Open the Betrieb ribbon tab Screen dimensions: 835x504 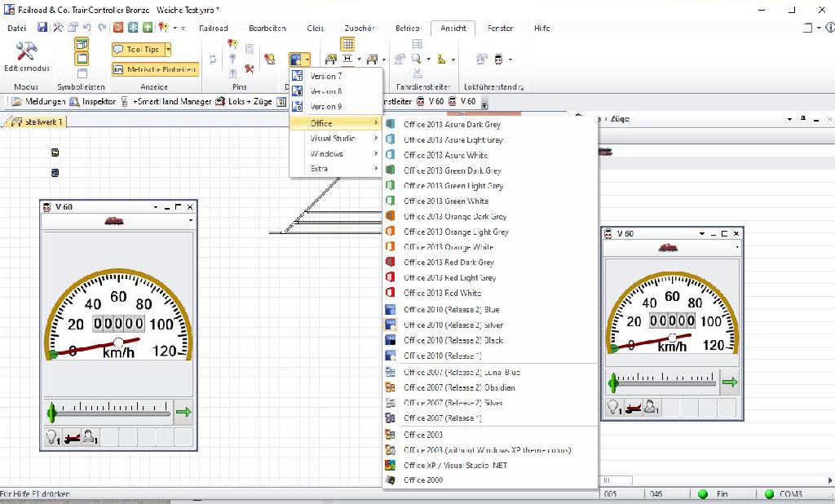[407, 29]
